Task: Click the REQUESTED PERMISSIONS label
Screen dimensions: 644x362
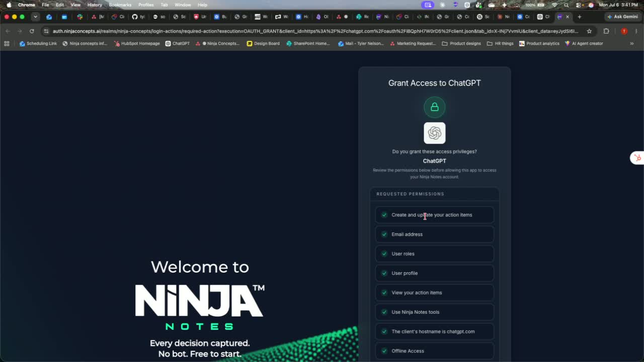Action: pyautogui.click(x=410, y=194)
